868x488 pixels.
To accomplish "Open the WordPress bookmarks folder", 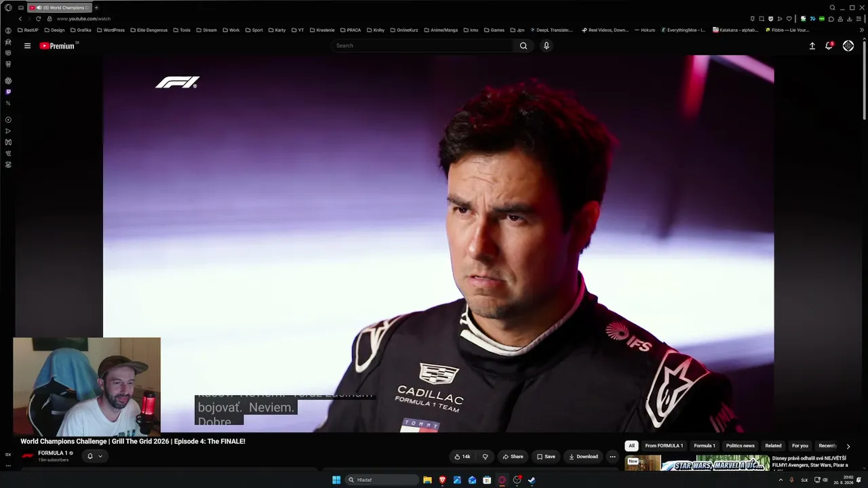I will [111, 30].
